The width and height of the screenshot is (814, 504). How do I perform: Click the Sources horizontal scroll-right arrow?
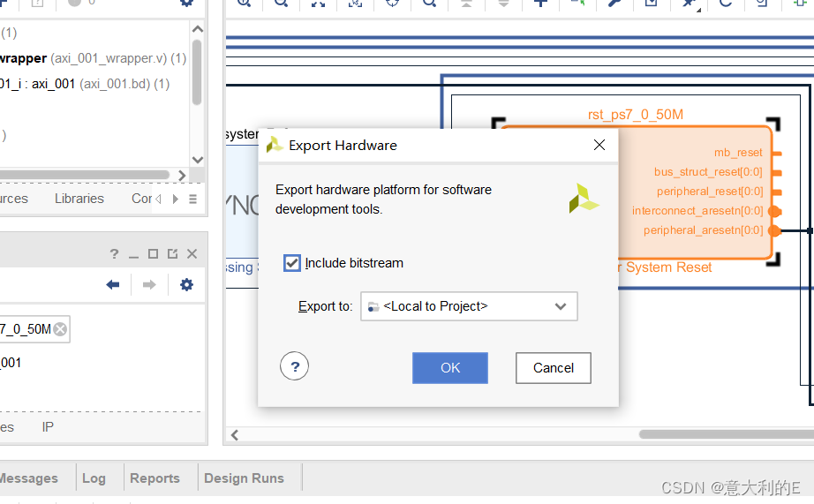pos(182,176)
